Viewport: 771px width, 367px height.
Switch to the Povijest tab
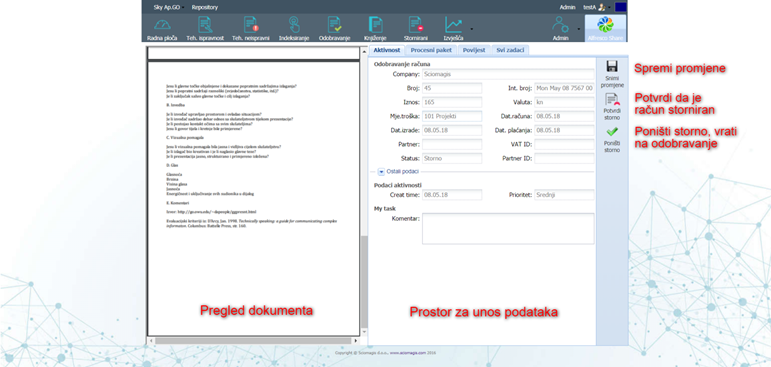coord(474,50)
